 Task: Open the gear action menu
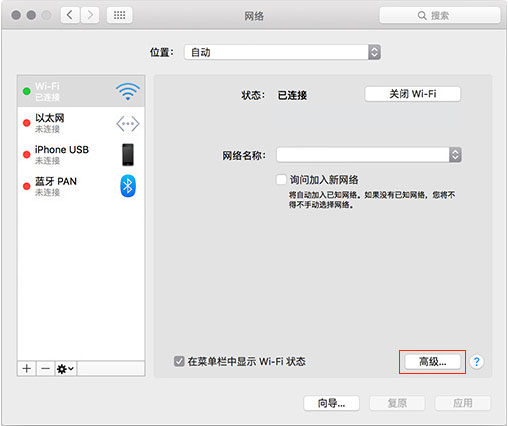[x=66, y=369]
